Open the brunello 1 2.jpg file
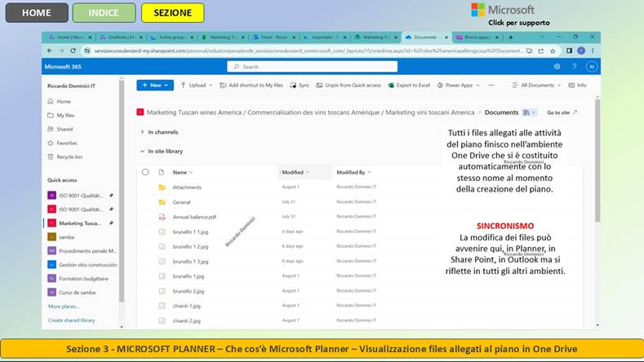Viewport: 644px width, 362px height. pos(190,247)
